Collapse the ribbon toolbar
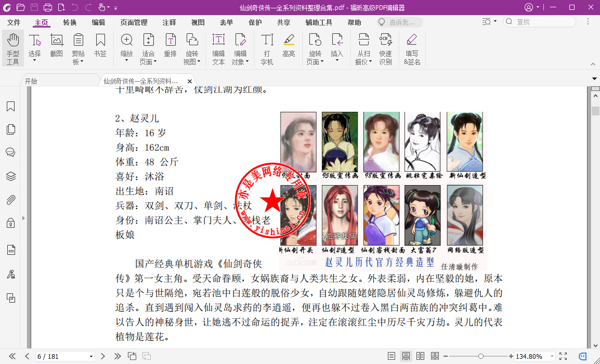 (593, 64)
